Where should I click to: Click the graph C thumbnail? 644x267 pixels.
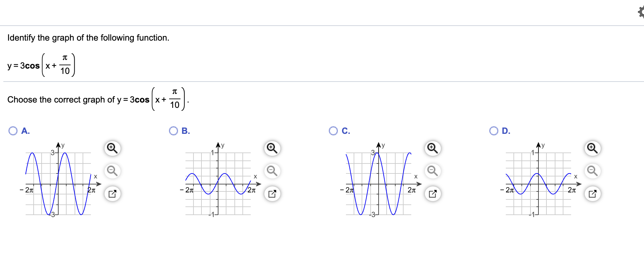pos(380,180)
